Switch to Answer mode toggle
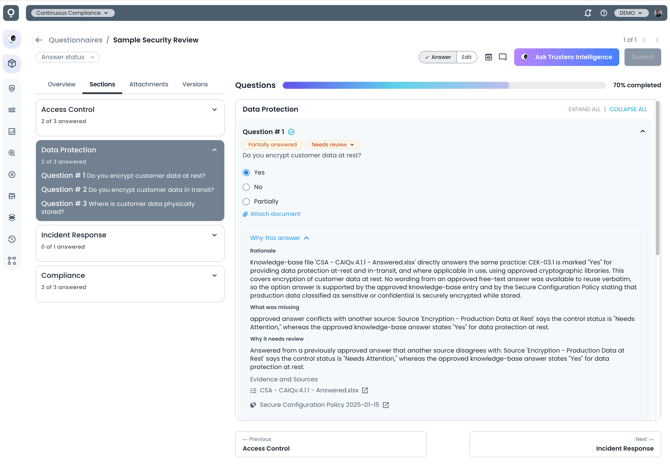The height and width of the screenshot is (466, 670). (438, 57)
